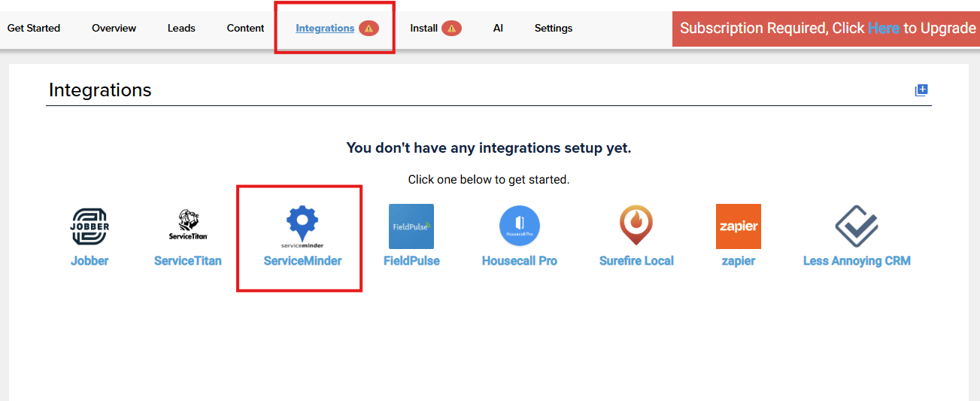Screen dimensions: 980x401
Task: Click the "Here" upgrade link
Action: tap(884, 29)
